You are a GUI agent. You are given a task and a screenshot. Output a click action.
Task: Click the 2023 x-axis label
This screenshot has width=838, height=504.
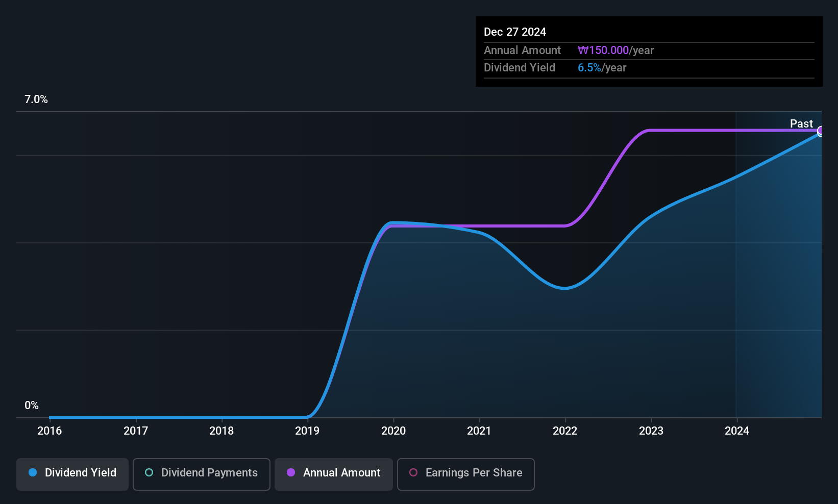tap(651, 431)
